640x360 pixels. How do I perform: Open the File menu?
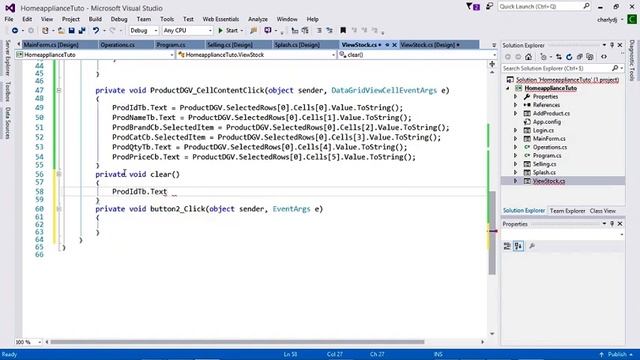[9, 19]
